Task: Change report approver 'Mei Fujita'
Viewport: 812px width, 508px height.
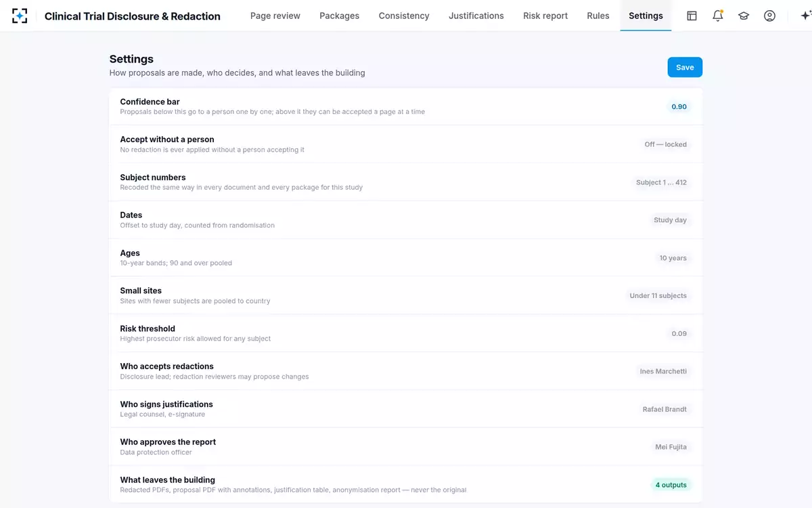Action: coord(671,447)
